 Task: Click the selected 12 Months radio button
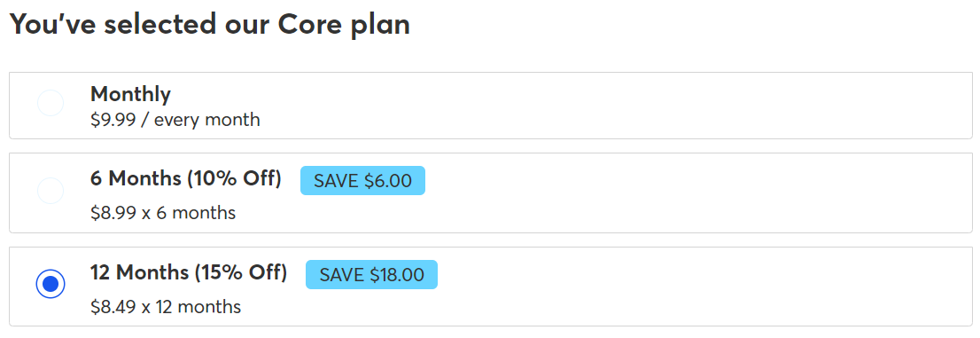tap(51, 284)
